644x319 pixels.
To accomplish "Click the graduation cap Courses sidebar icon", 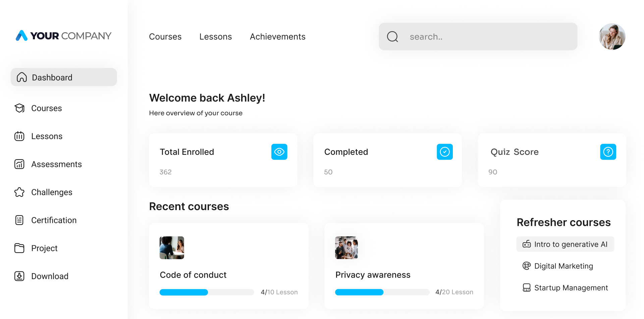I will [19, 108].
